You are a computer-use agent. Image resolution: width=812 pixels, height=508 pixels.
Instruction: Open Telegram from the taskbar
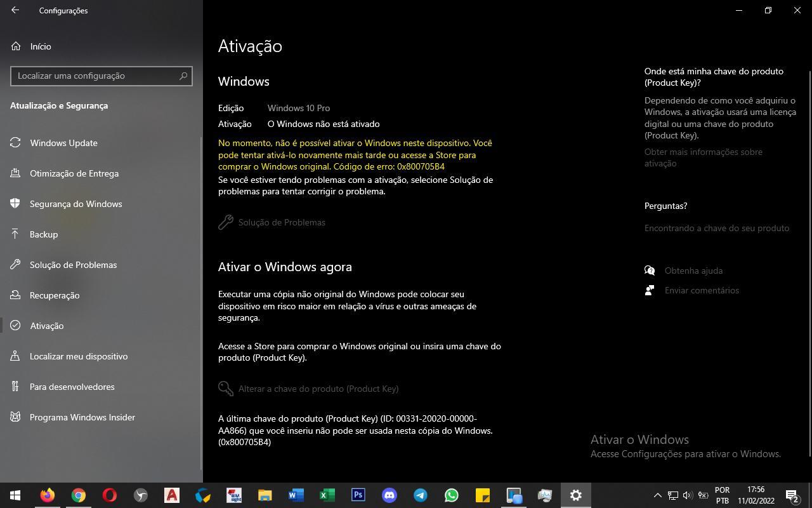(x=420, y=495)
